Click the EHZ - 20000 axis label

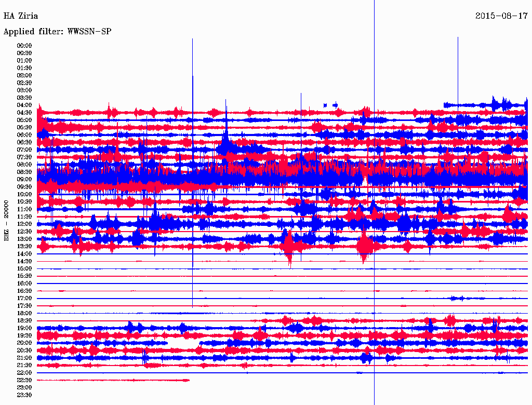click(6, 221)
